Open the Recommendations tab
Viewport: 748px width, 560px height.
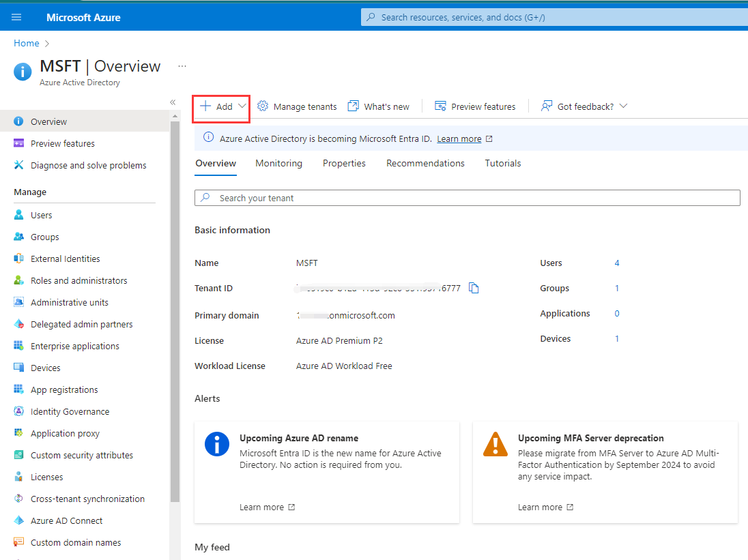[425, 164]
